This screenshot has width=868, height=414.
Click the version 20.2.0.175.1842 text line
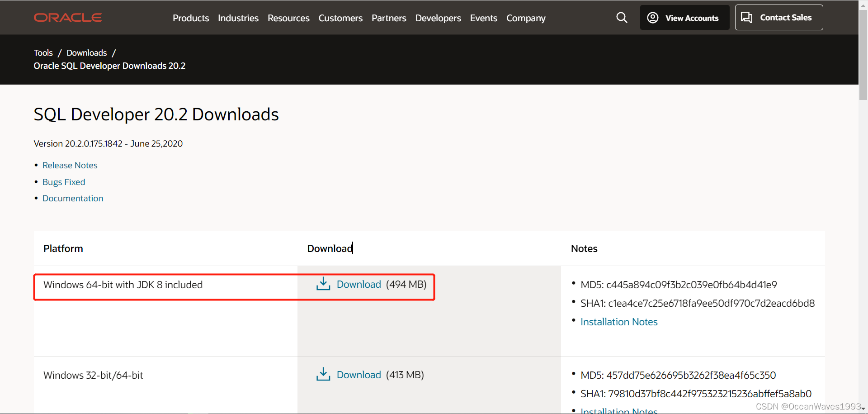point(108,143)
